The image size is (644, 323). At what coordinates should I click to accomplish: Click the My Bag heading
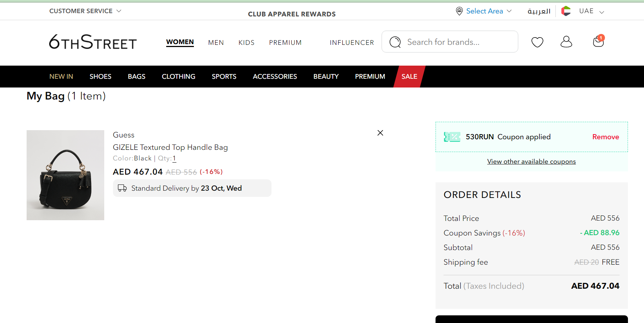(x=66, y=96)
